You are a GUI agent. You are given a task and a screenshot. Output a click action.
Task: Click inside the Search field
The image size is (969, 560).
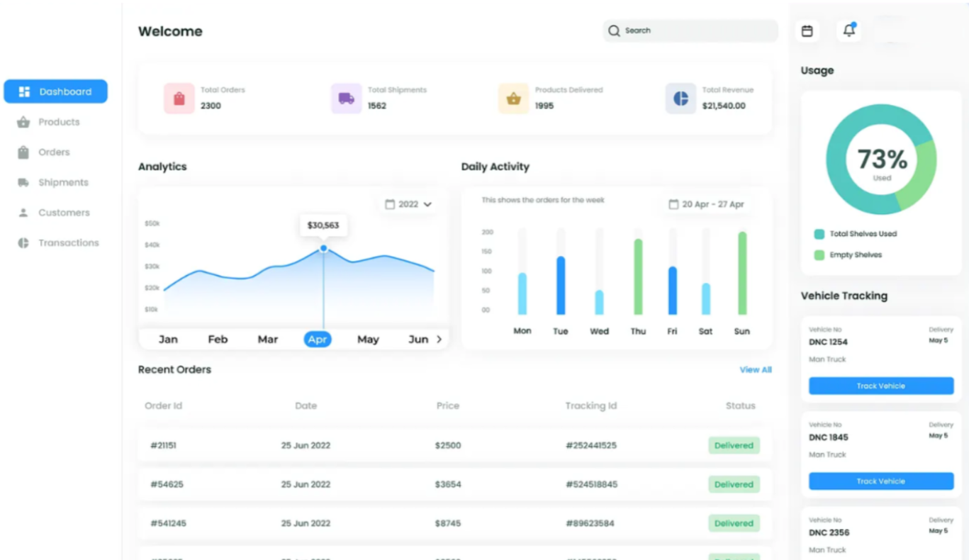(688, 30)
